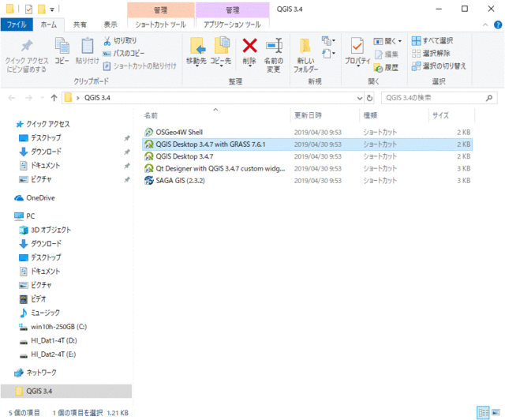Click the red Delete (削除) icon

(249, 46)
